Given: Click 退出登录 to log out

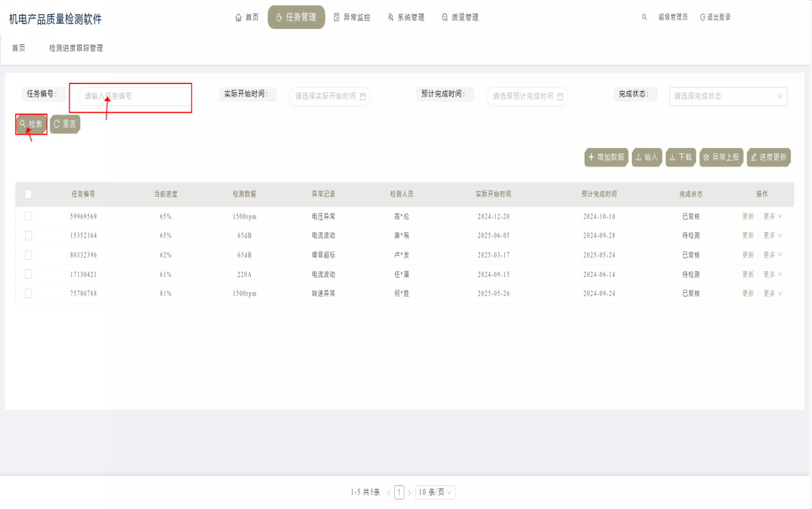Looking at the screenshot, I should pyautogui.click(x=715, y=17).
